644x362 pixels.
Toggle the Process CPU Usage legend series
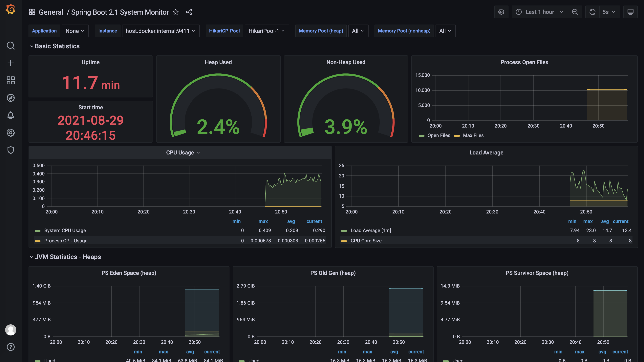(x=66, y=241)
